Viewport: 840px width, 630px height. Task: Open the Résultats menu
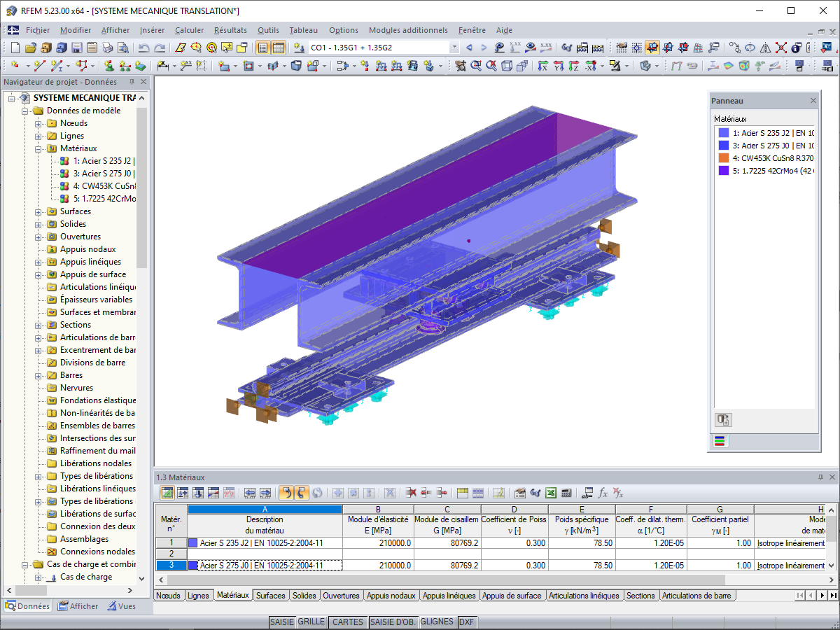click(x=230, y=30)
